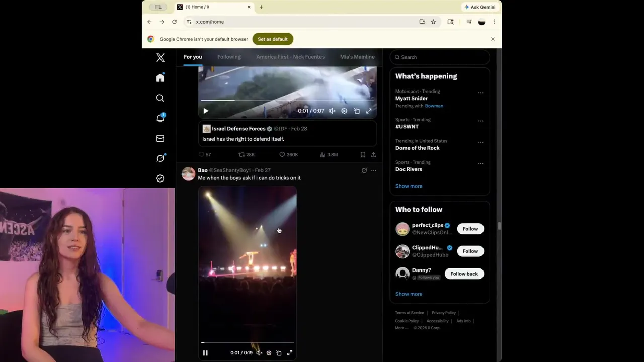Open Mia's Mainline tab
Image resolution: width=644 pixels, height=362 pixels.
click(x=357, y=57)
